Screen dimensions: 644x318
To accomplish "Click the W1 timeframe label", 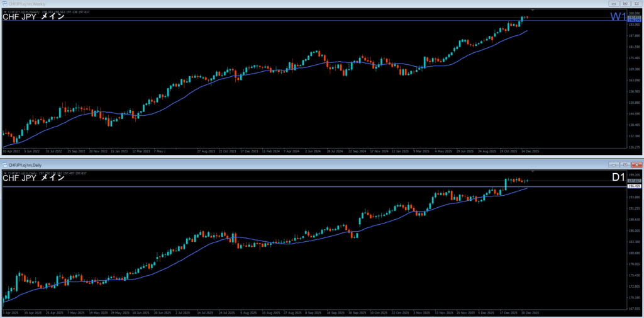I will [x=618, y=17].
